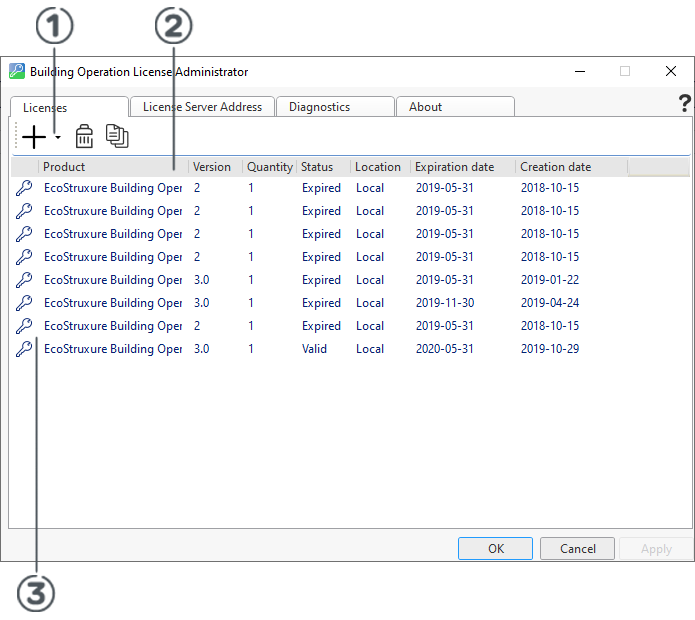The image size is (695, 620).
Task: Select the Valid status cell
Action: [x=314, y=349]
